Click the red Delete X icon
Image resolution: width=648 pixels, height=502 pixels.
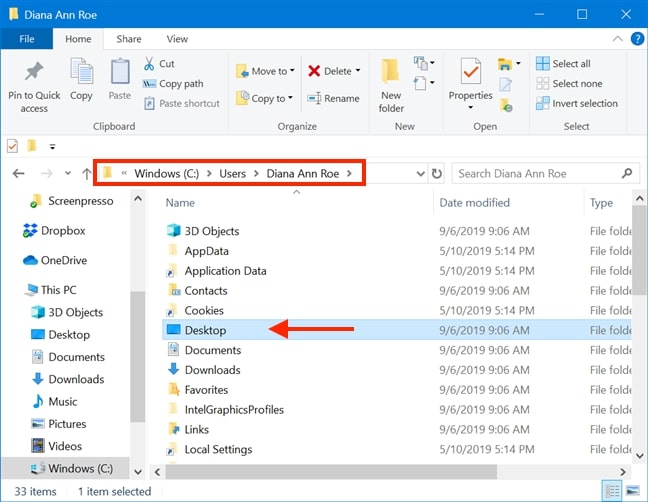pyautogui.click(x=314, y=71)
